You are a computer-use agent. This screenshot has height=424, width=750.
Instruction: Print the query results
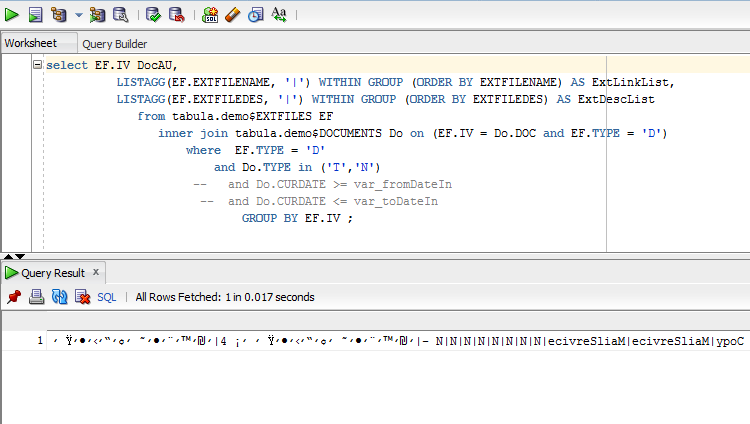(36, 297)
